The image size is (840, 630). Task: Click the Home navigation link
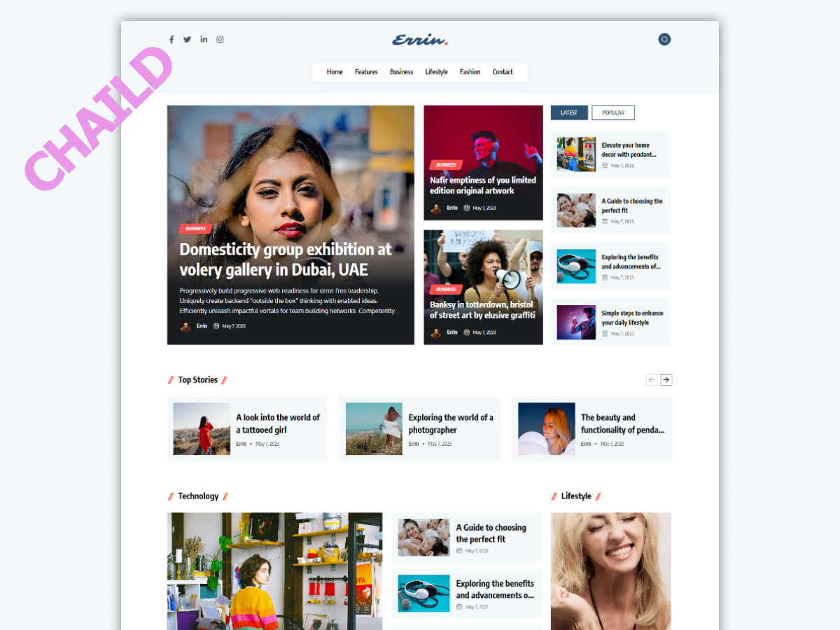coord(335,72)
